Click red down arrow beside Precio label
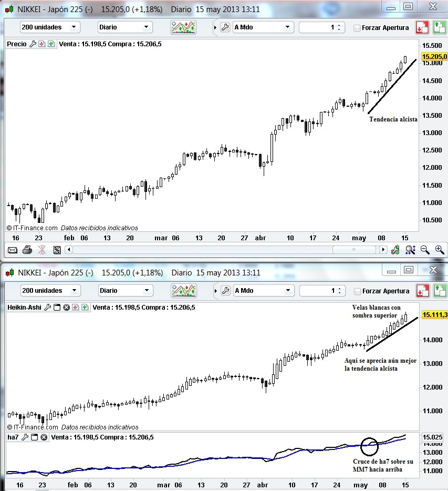 pyautogui.click(x=42, y=44)
